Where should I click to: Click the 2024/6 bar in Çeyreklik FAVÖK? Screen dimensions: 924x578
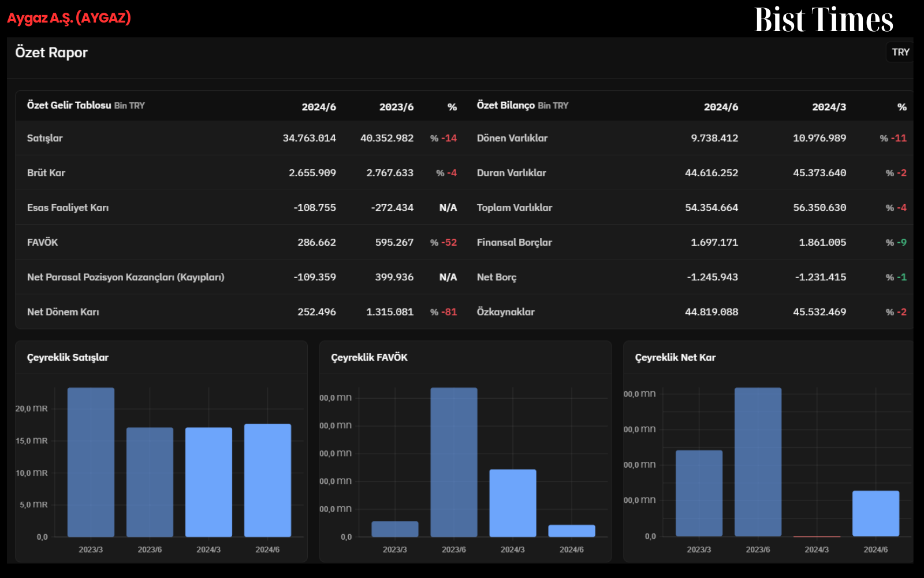pyautogui.click(x=572, y=531)
